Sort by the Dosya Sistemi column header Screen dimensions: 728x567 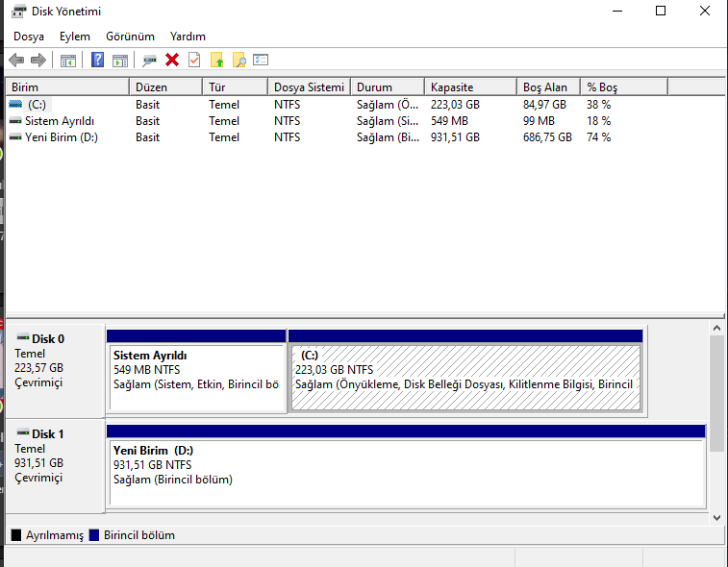(310, 87)
